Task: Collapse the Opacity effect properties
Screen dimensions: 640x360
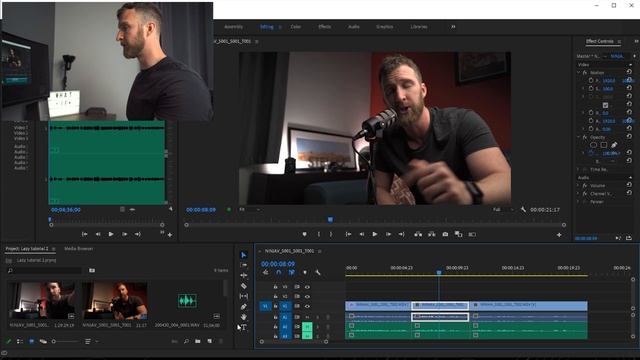Action: point(578,137)
